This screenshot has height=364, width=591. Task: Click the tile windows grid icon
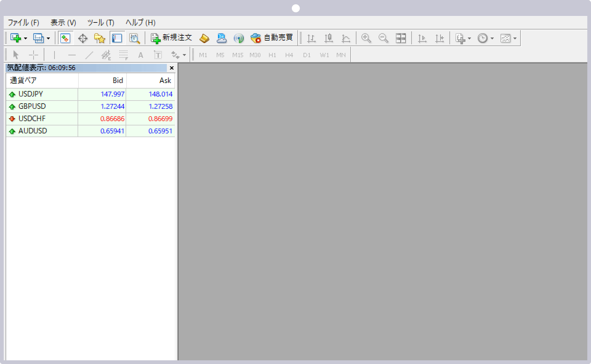(x=401, y=38)
